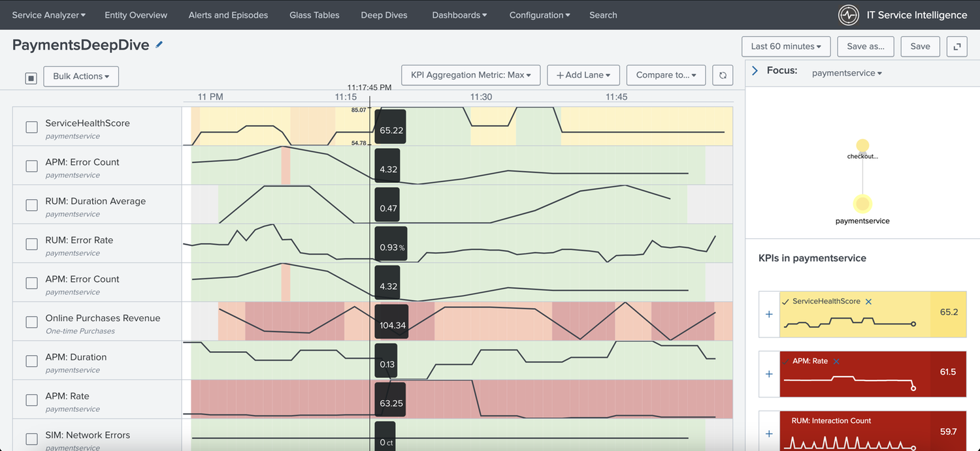Toggle the select-all lanes checkbox
This screenshot has height=451, width=980.
click(31, 78)
